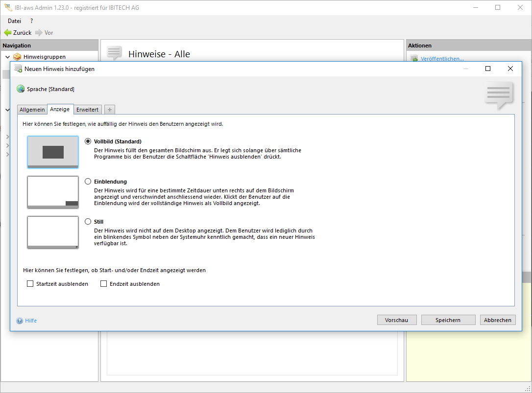The width and height of the screenshot is (532, 393).
Task: Switch to the Allgemein tab
Action: click(32, 110)
